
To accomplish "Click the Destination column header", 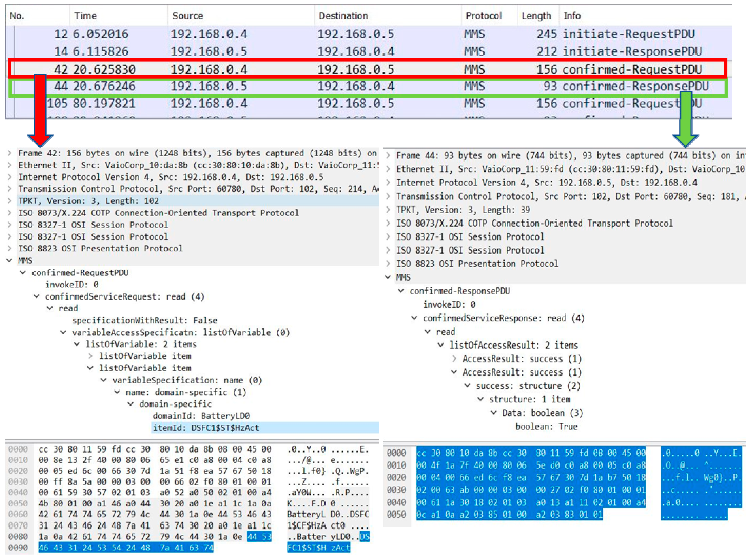I will coord(343,16).
